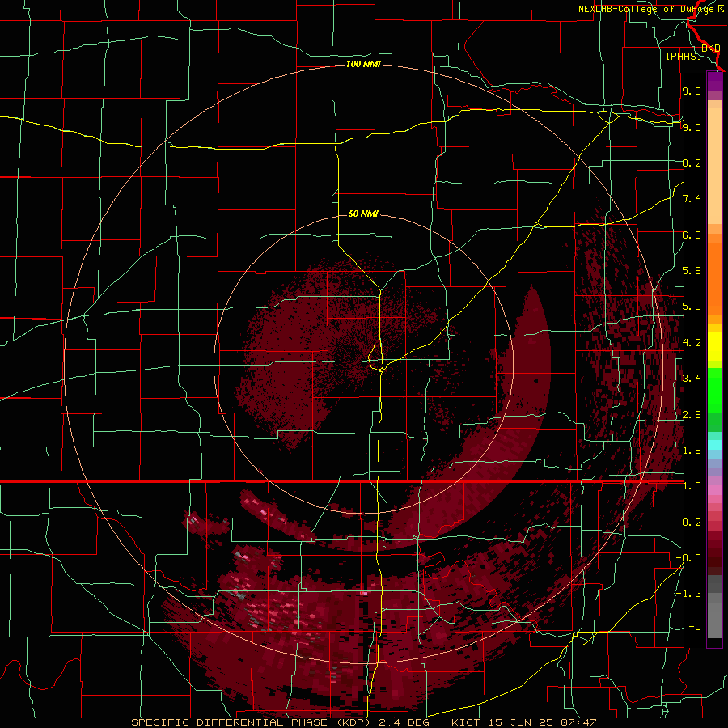The height and width of the screenshot is (728, 728).
Task: Click the 7.4 legend value
Action: (692, 199)
